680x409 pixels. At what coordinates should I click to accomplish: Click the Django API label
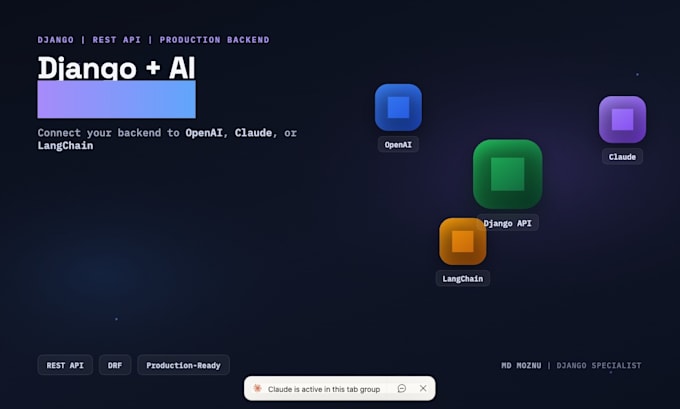(x=507, y=223)
